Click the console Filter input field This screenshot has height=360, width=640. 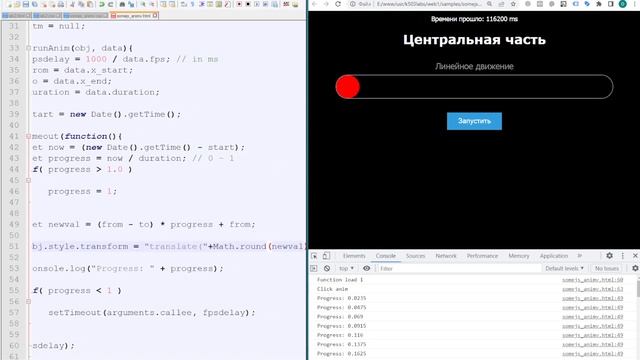point(458,269)
